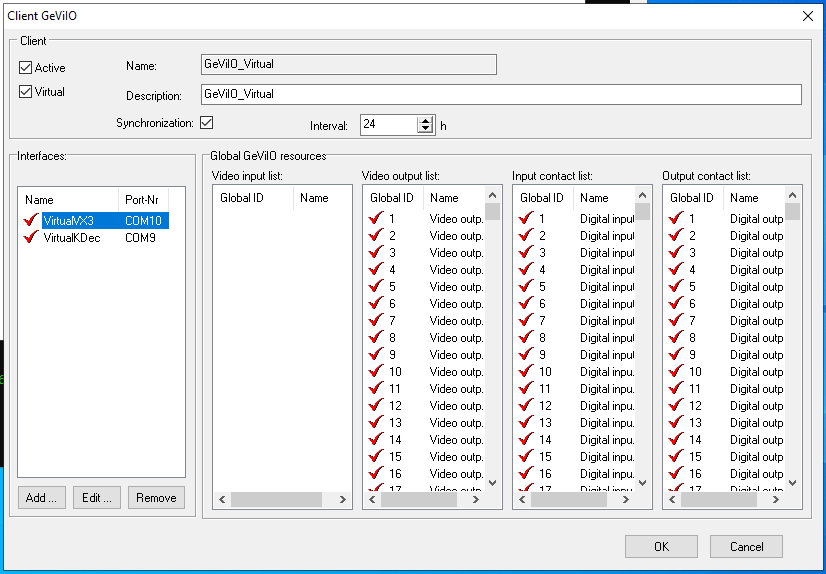The width and height of the screenshot is (826, 574).
Task: Click the red checkmark icon beside VirtualKDec
Action: coord(31,238)
